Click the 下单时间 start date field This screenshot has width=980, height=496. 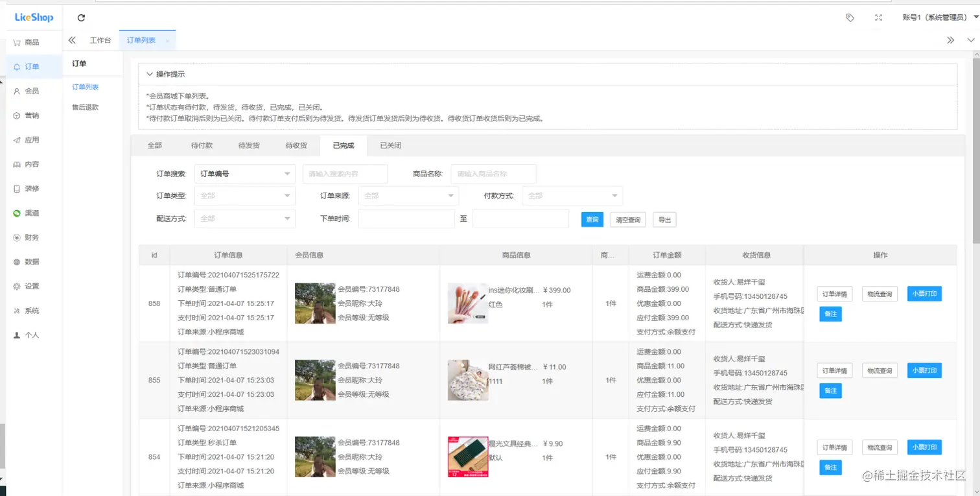pos(406,218)
